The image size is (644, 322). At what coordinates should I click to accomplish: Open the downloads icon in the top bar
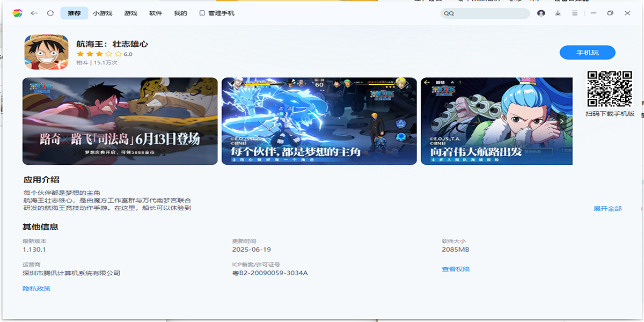tap(558, 13)
